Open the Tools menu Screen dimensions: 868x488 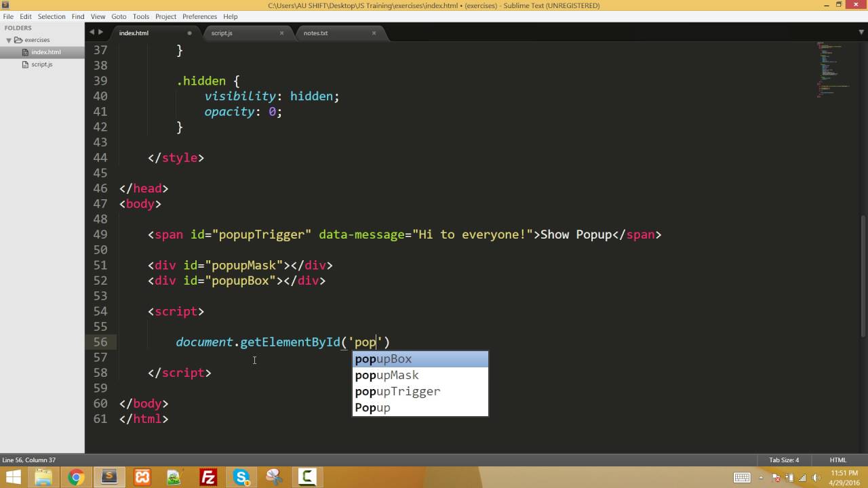pos(141,16)
